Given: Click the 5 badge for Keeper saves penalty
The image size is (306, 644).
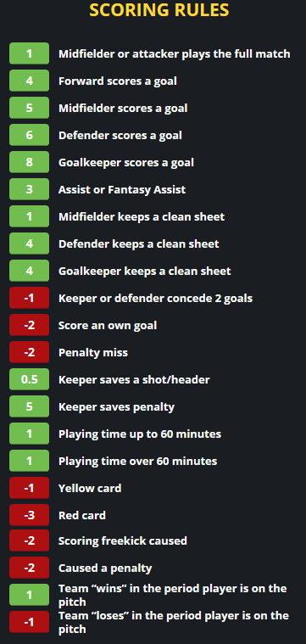Looking at the screenshot, I should [29, 406].
